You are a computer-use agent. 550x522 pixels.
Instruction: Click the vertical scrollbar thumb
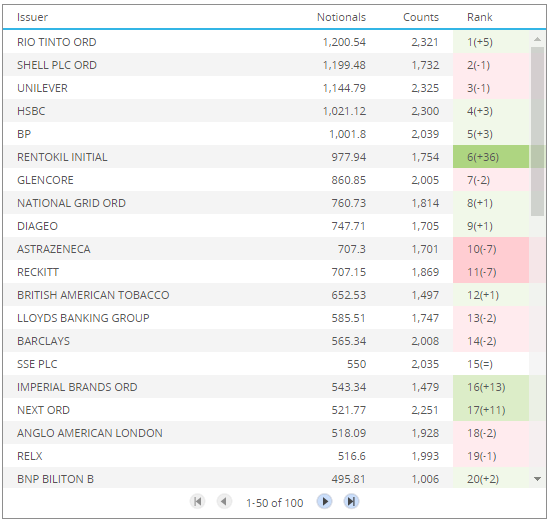click(537, 132)
